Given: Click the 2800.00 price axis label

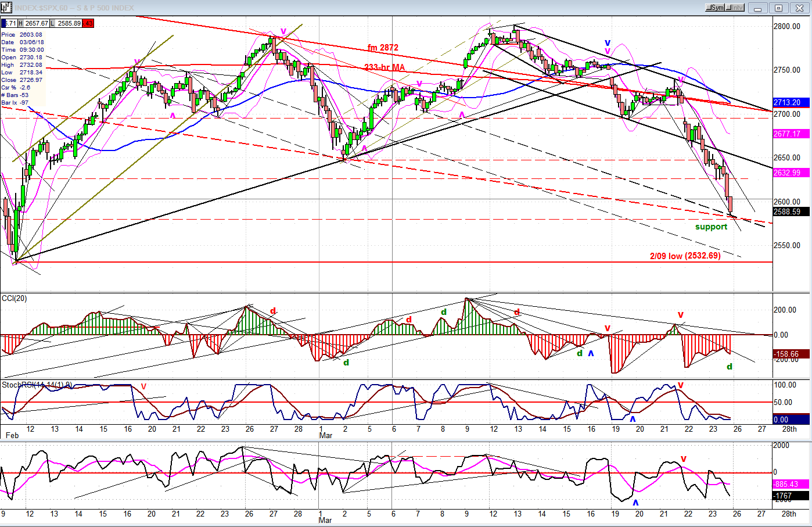Looking at the screenshot, I should pyautogui.click(x=787, y=26).
